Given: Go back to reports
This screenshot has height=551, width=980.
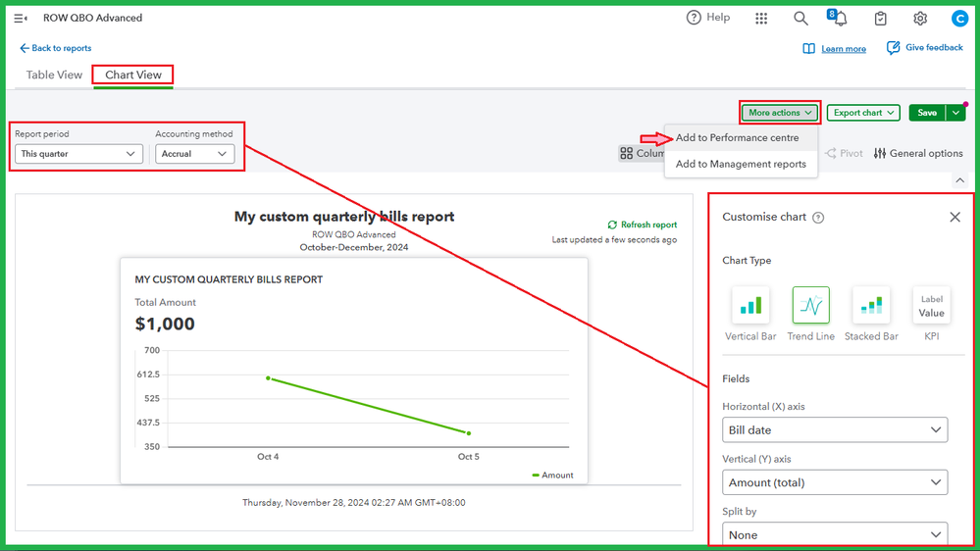Looking at the screenshot, I should tap(55, 48).
